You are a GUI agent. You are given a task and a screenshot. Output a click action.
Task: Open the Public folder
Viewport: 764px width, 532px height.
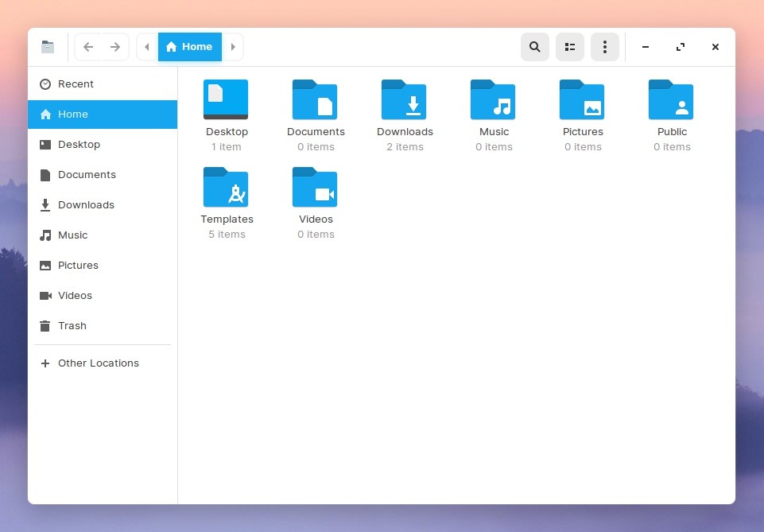671,100
